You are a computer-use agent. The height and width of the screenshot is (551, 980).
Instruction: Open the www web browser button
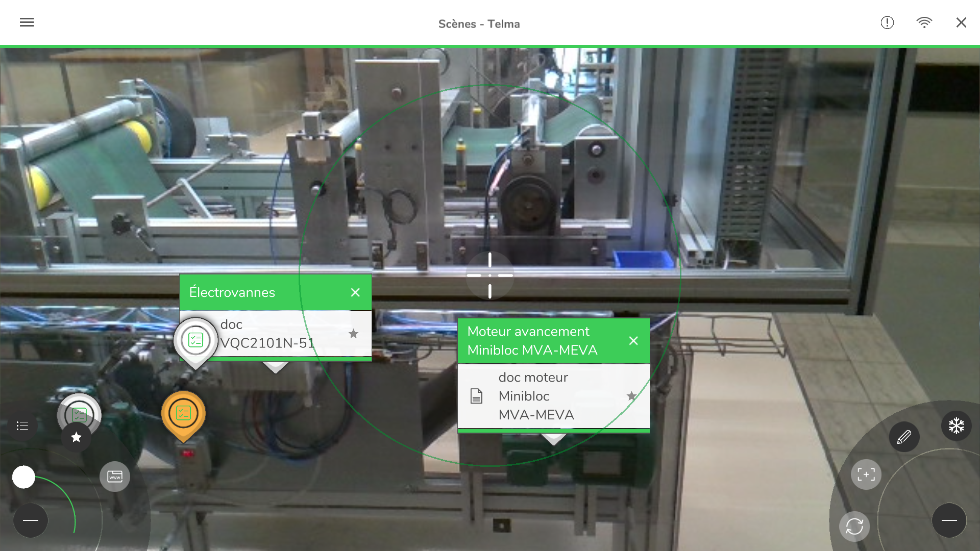point(115,477)
